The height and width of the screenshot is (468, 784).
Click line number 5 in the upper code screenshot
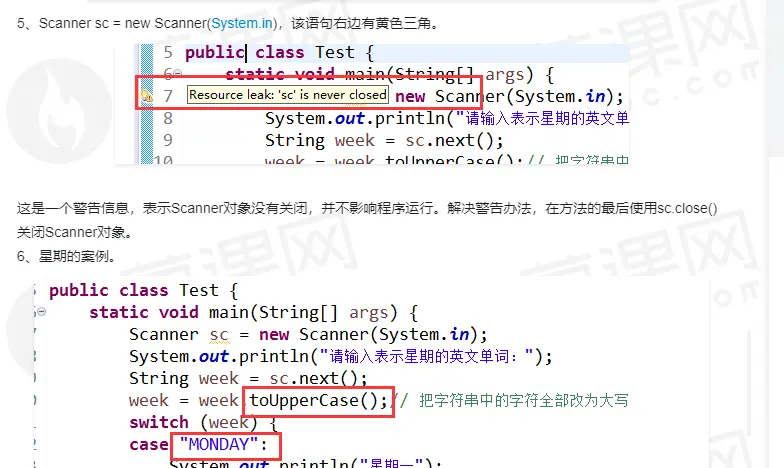168,52
